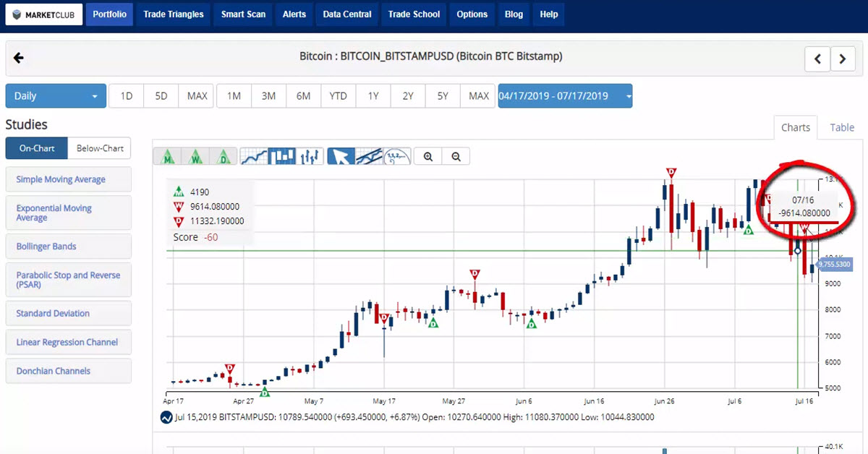Switch to the Table tab
The height and width of the screenshot is (454, 868).
(x=842, y=127)
